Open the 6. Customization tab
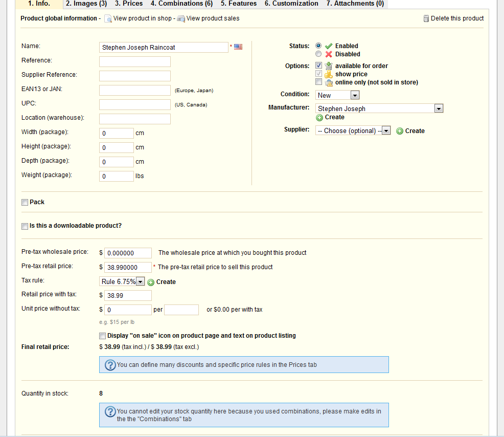The height and width of the screenshot is (437, 504). (291, 4)
